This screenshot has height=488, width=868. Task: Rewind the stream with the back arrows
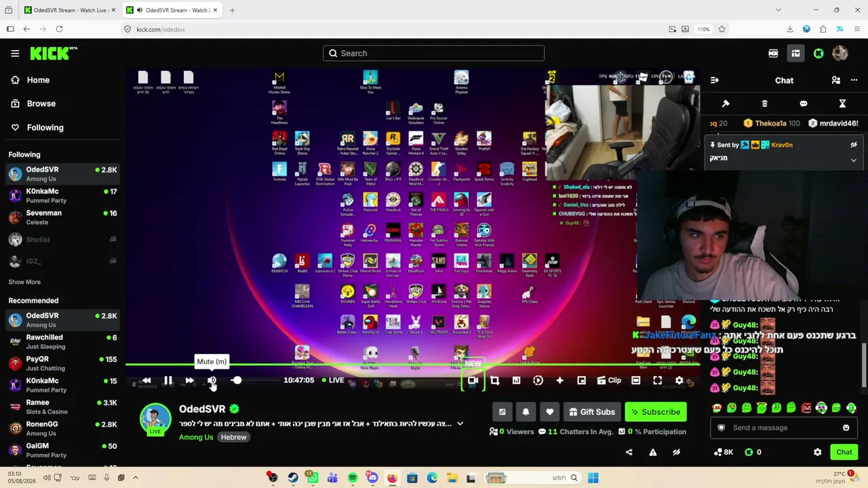click(x=146, y=381)
